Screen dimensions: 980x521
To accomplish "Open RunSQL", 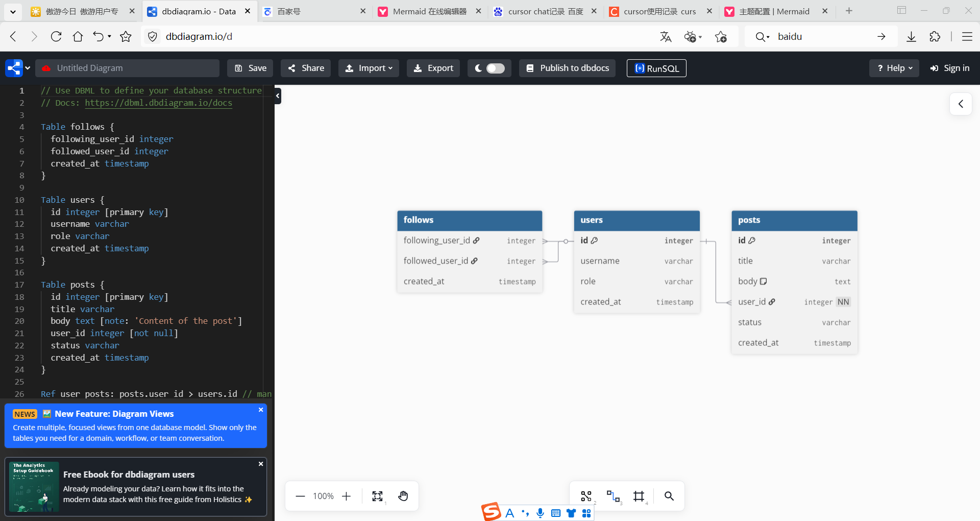I will click(x=656, y=68).
